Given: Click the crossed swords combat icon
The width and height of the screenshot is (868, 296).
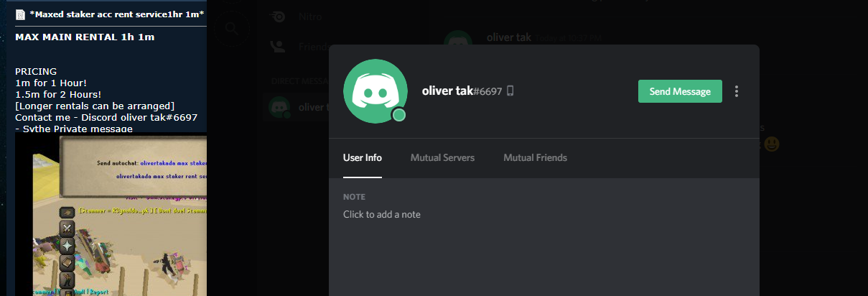Looking at the screenshot, I should tap(67, 228).
